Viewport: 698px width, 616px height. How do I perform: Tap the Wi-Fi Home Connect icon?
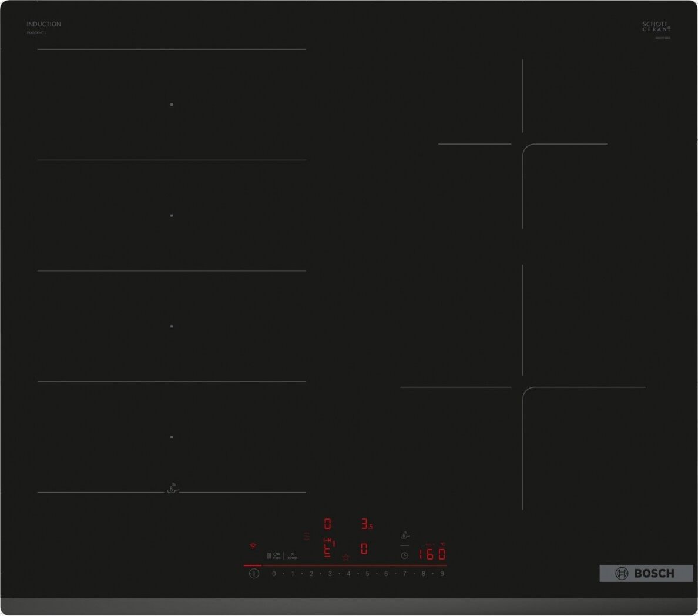253,545
